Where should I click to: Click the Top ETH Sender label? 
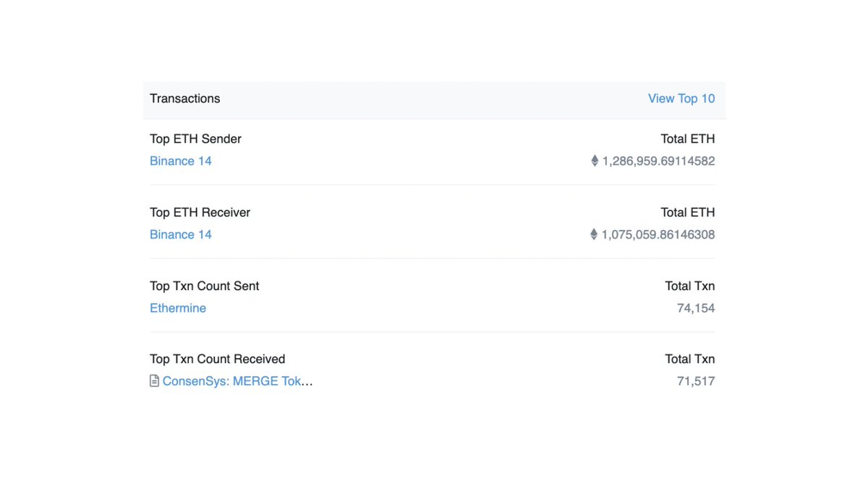click(195, 139)
